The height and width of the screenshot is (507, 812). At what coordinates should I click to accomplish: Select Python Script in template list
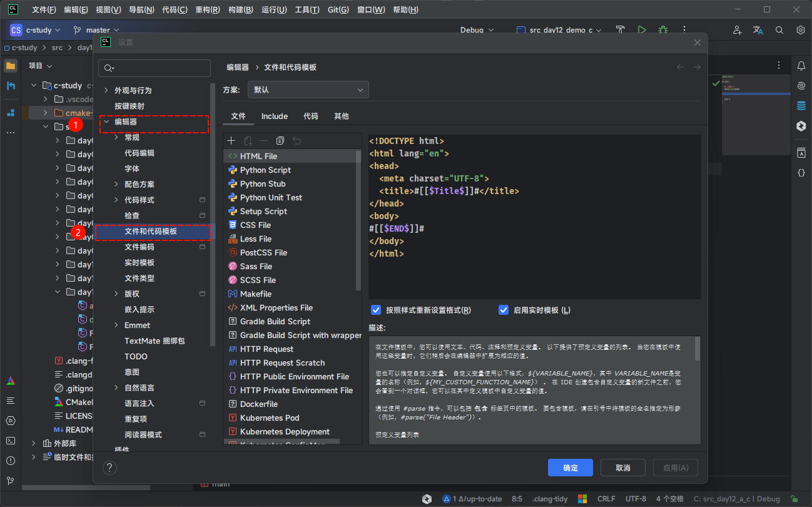[265, 170]
